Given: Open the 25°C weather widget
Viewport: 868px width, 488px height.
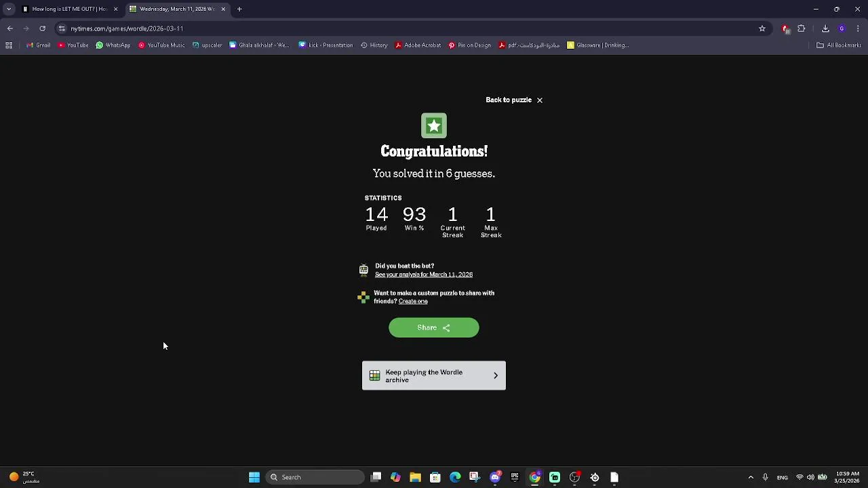Looking at the screenshot, I should click(x=24, y=478).
